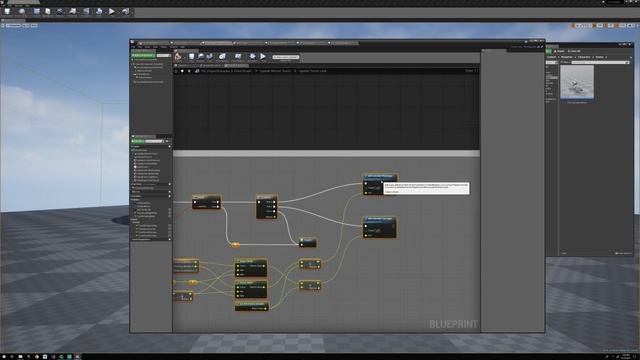
Task: Click graph navigate forward arrow
Action: pos(189,71)
